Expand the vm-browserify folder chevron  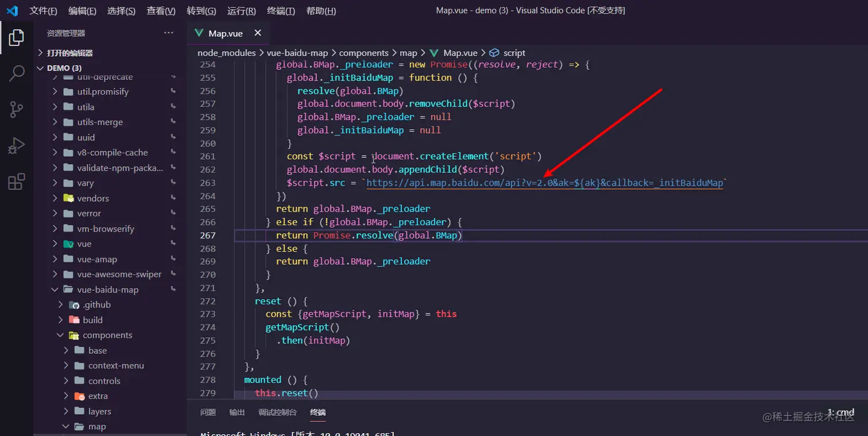tap(55, 229)
